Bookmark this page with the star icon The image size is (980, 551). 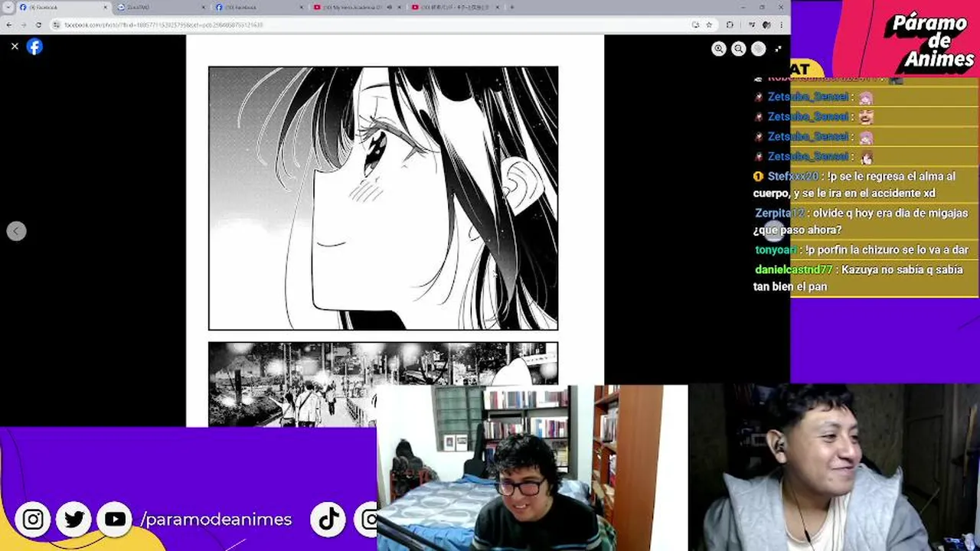pos(709,24)
